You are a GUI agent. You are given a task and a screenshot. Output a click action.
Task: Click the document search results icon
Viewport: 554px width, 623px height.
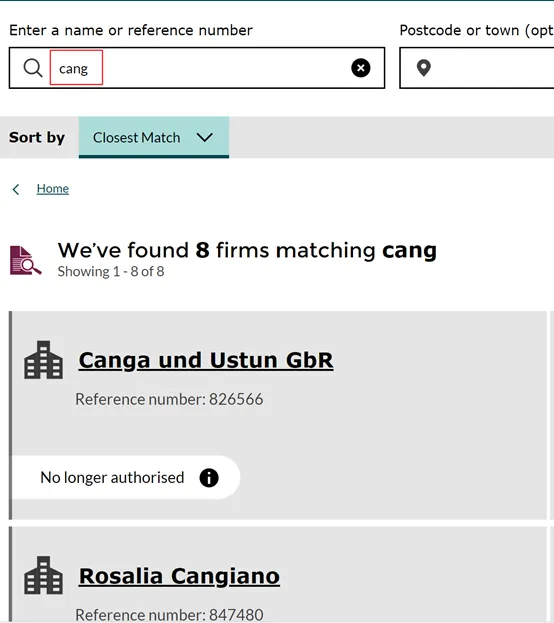click(25, 260)
